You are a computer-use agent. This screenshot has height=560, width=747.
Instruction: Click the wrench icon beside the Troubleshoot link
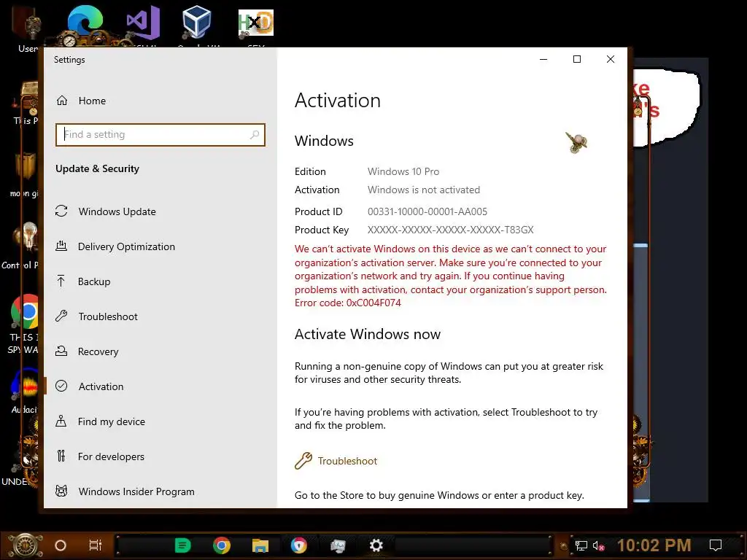tap(303, 461)
